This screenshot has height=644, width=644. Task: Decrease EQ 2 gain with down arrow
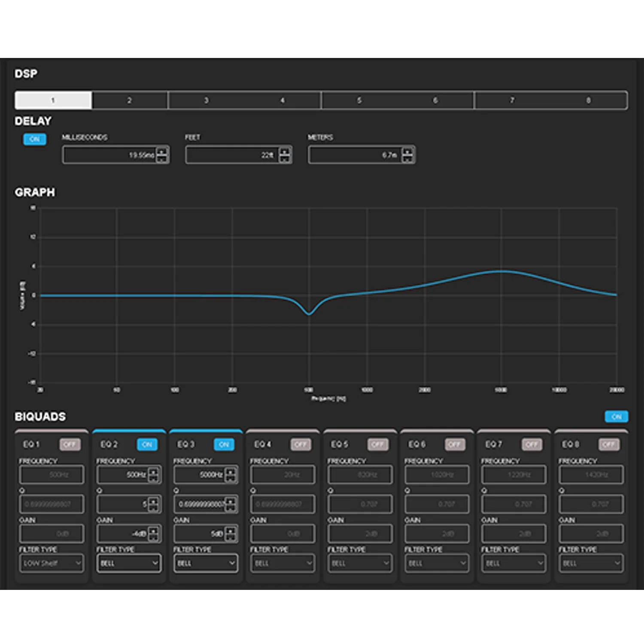tap(153, 538)
